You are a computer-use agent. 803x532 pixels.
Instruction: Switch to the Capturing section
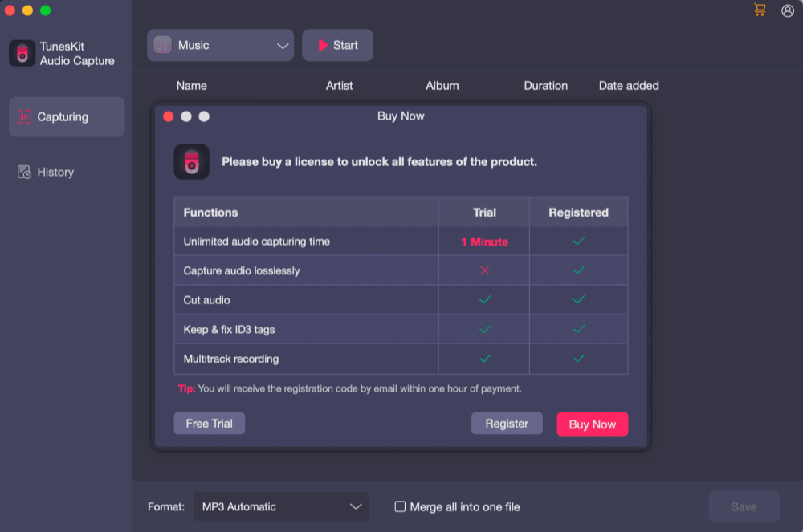point(66,116)
